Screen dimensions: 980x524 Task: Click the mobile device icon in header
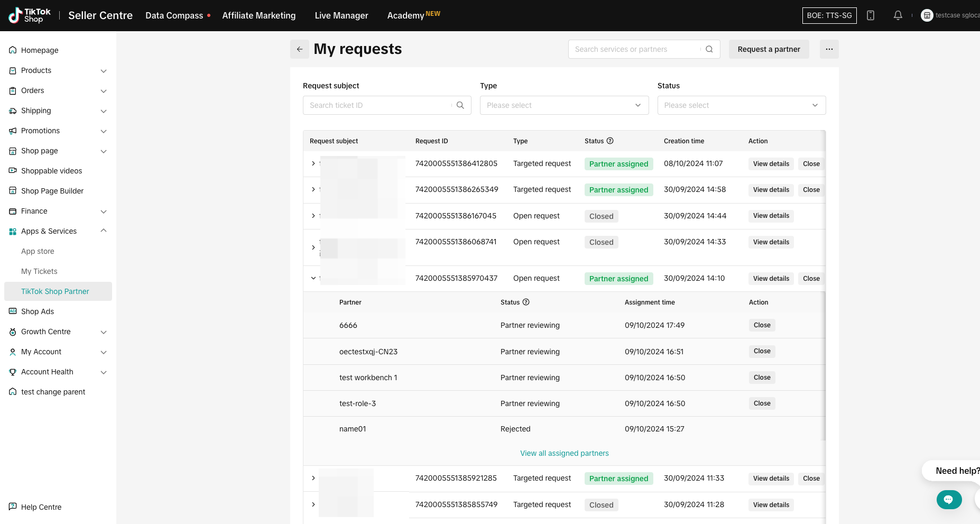871,15
